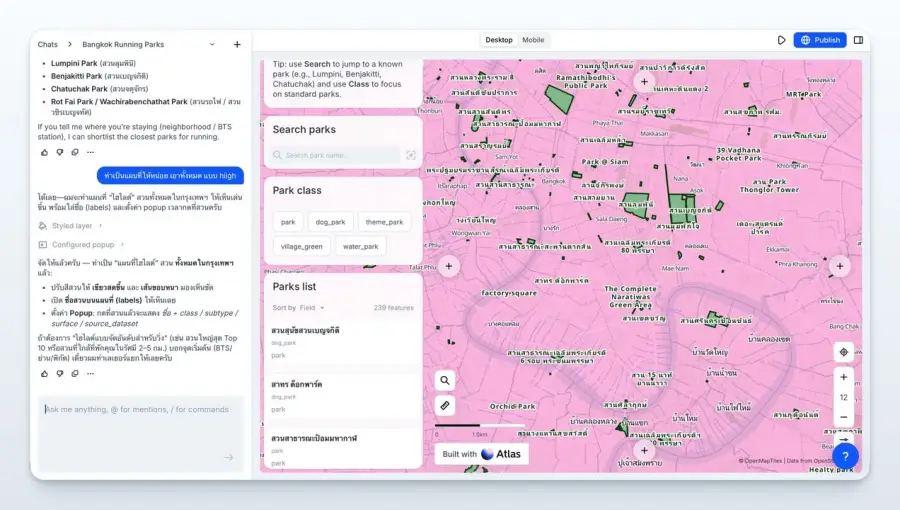Open the Bangkok Running Parks chat dropdown
Image resolution: width=900 pixels, height=510 pixels.
point(212,44)
